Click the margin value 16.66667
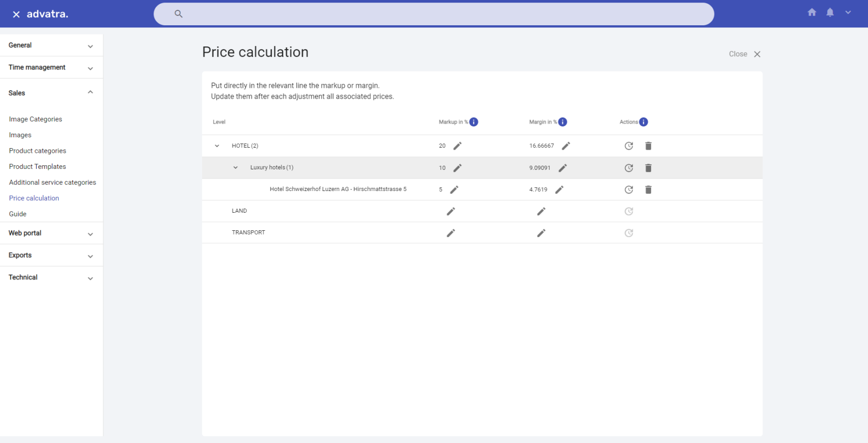This screenshot has height=443, width=868. [x=541, y=146]
